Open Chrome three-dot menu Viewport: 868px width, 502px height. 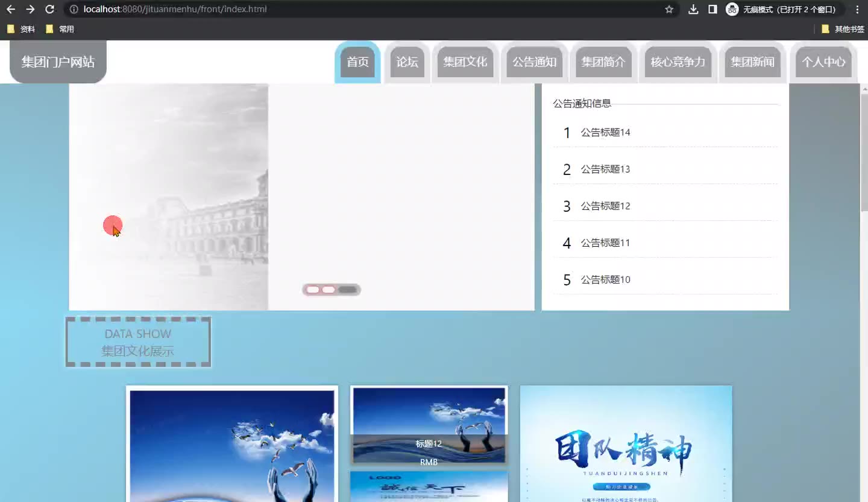(x=857, y=9)
